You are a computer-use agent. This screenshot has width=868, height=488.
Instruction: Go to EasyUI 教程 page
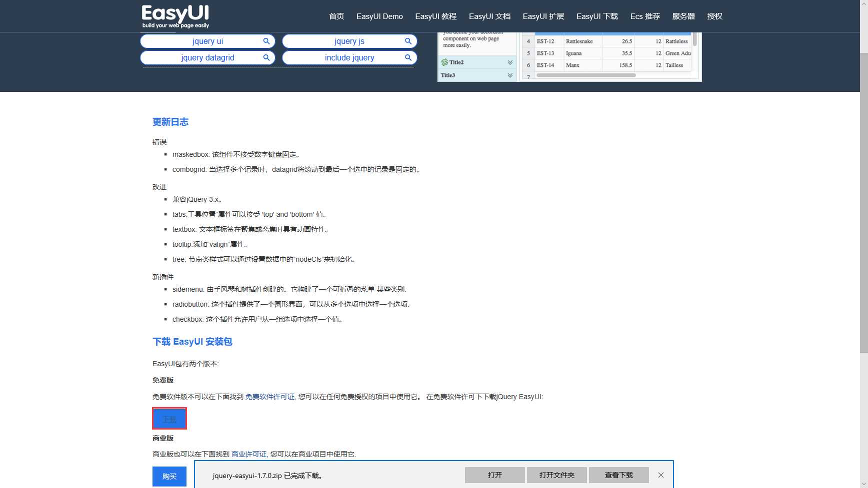click(x=435, y=16)
